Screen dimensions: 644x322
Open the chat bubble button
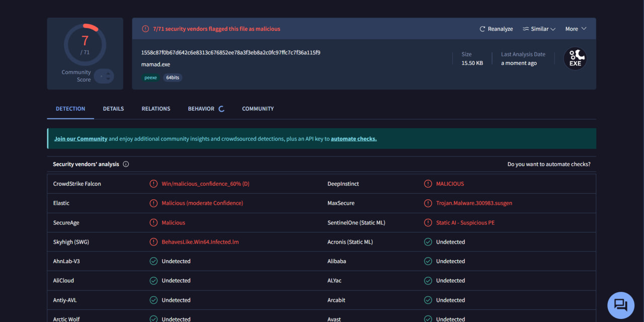621,305
